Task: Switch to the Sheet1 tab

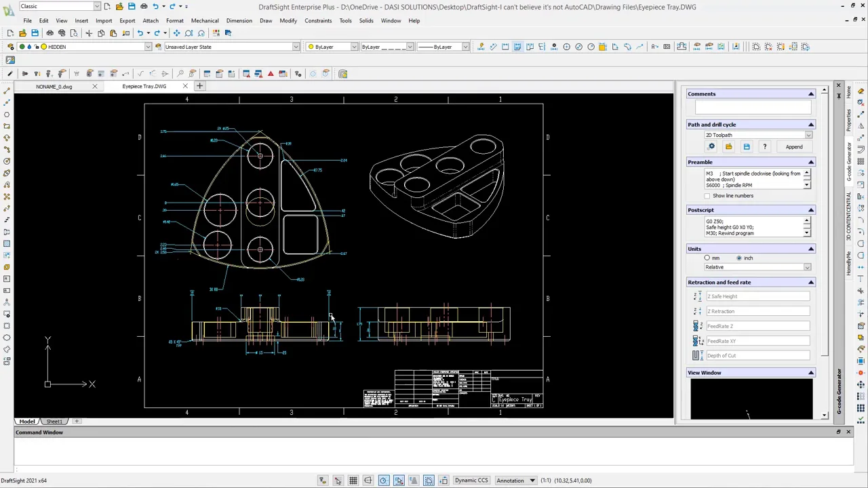Action: [x=54, y=422]
